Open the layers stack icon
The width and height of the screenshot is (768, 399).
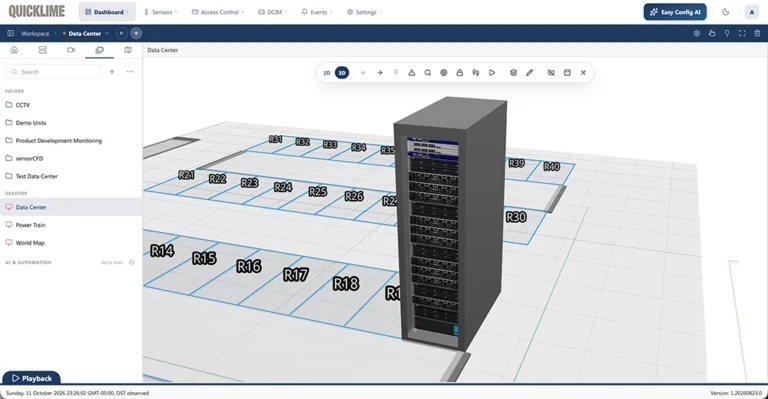(513, 73)
